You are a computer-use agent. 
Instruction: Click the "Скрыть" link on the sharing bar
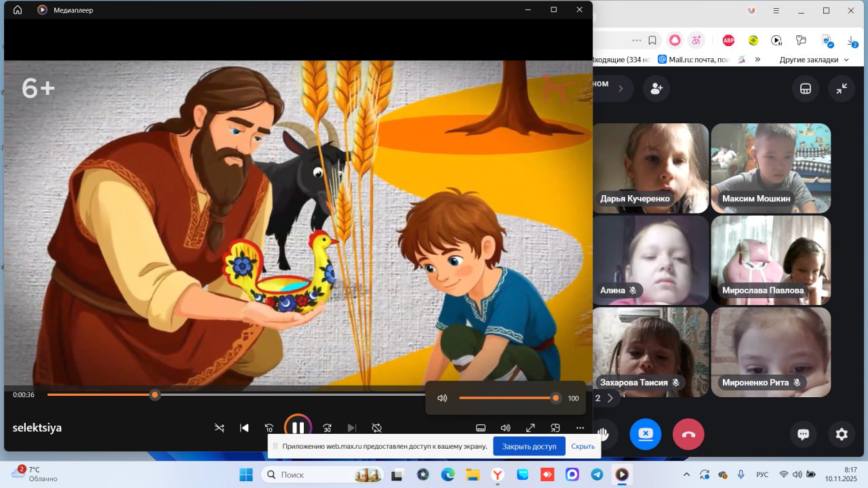(x=583, y=446)
